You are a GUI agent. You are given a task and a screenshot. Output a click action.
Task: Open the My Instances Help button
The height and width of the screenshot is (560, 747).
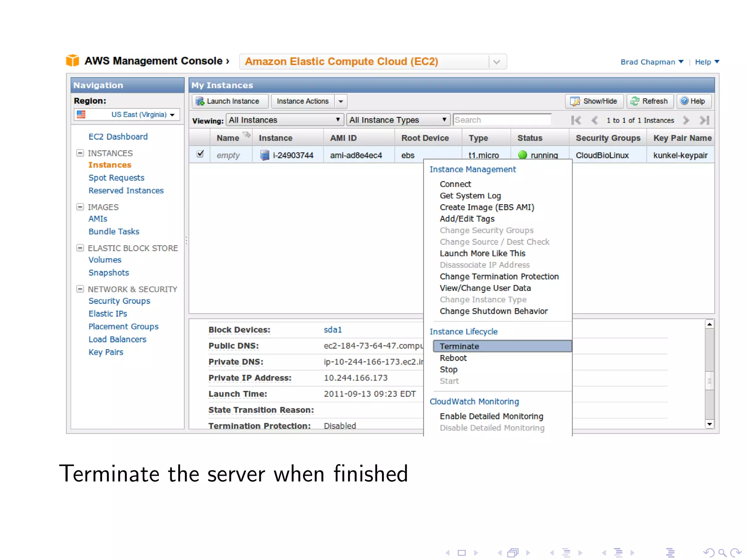(693, 101)
